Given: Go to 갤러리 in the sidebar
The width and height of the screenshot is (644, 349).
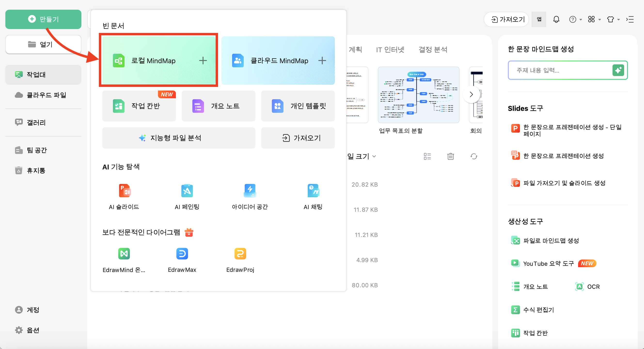Looking at the screenshot, I should [x=43, y=122].
